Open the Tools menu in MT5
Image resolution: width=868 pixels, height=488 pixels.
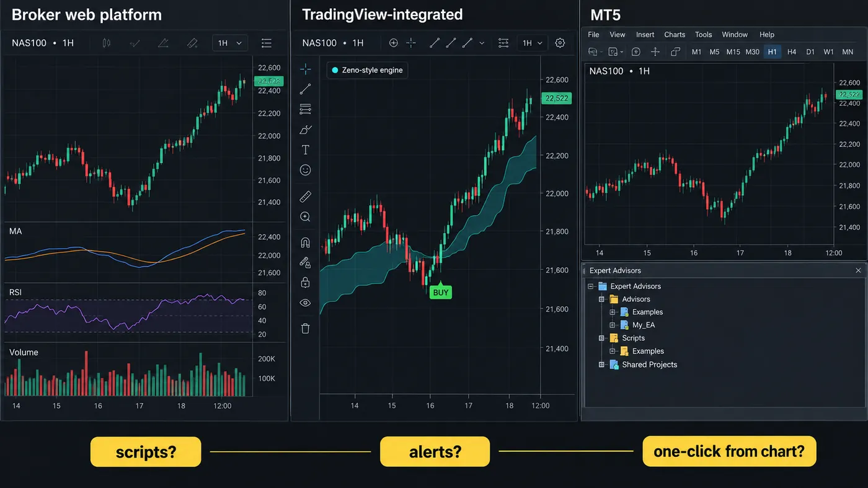[703, 35]
